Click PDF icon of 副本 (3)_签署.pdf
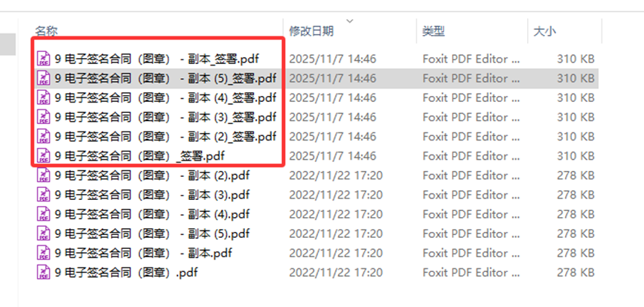The width and height of the screenshot is (644, 307). pyautogui.click(x=44, y=117)
